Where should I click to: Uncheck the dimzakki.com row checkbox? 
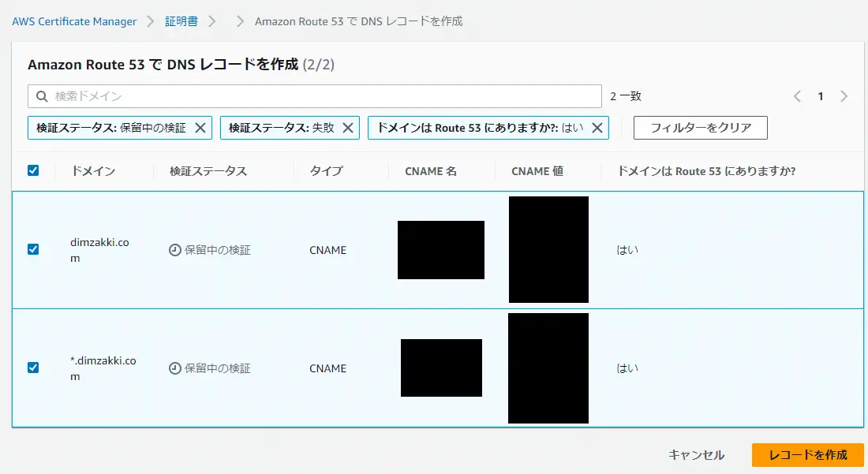(32, 250)
